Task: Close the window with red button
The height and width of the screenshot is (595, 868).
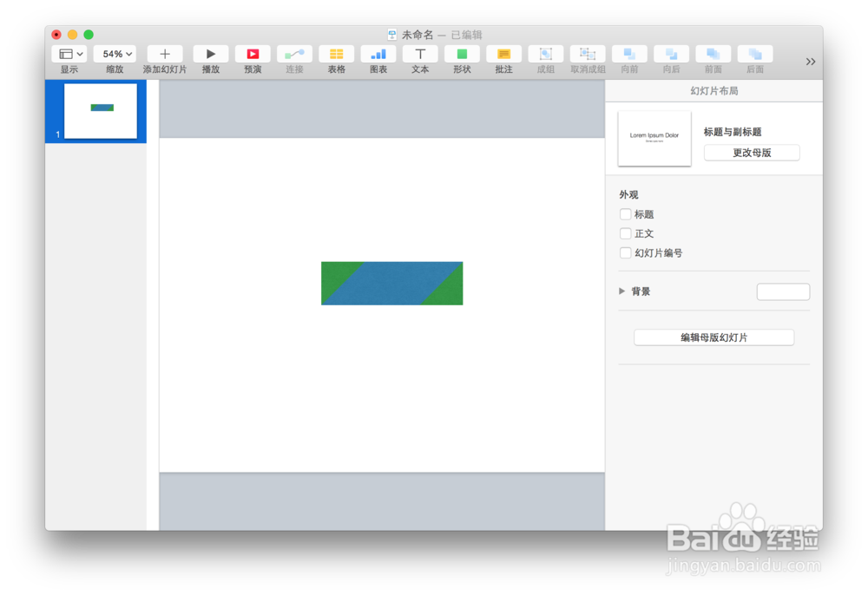Action: point(56,35)
